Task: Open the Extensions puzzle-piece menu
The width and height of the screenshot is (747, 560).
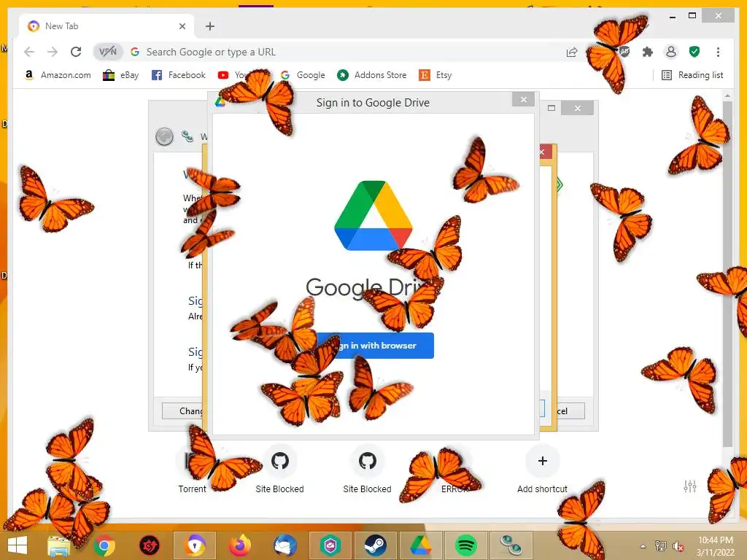Action: [648, 52]
